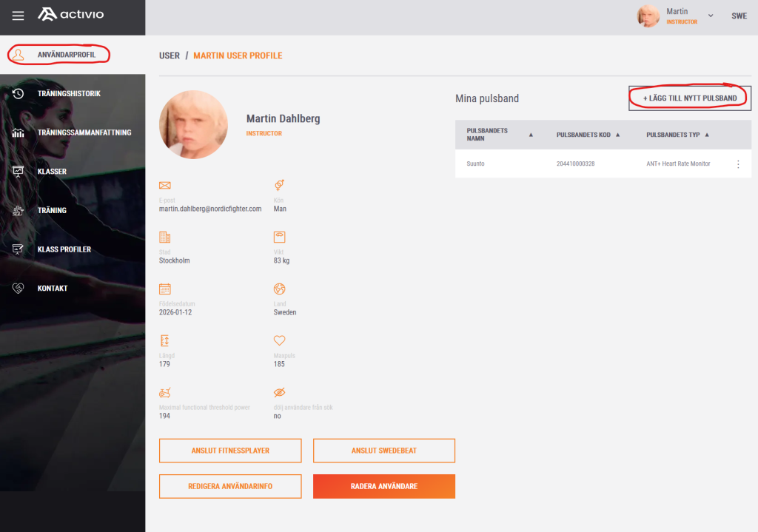Viewport: 758px width, 532px height.
Task: Click the Redigera Användarinfo button
Action: pos(230,486)
